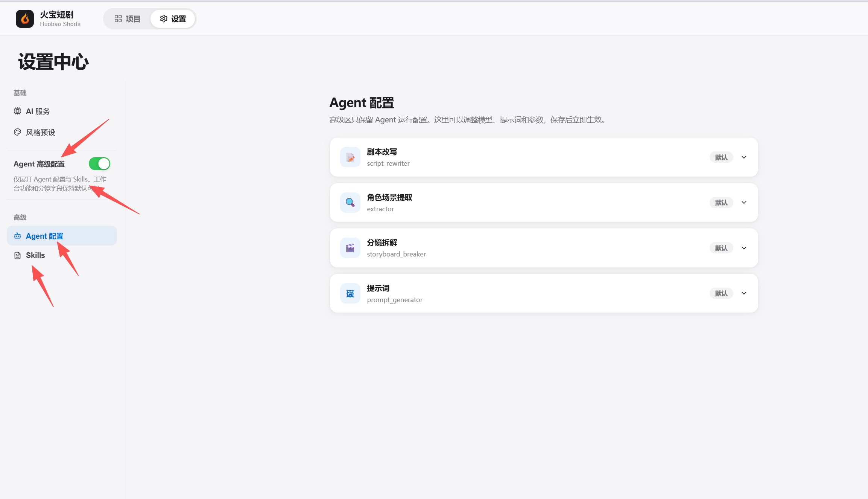This screenshot has height=499, width=868.
Task: Click the description starting with 高级区只保留 Agent
Action: pos(467,120)
